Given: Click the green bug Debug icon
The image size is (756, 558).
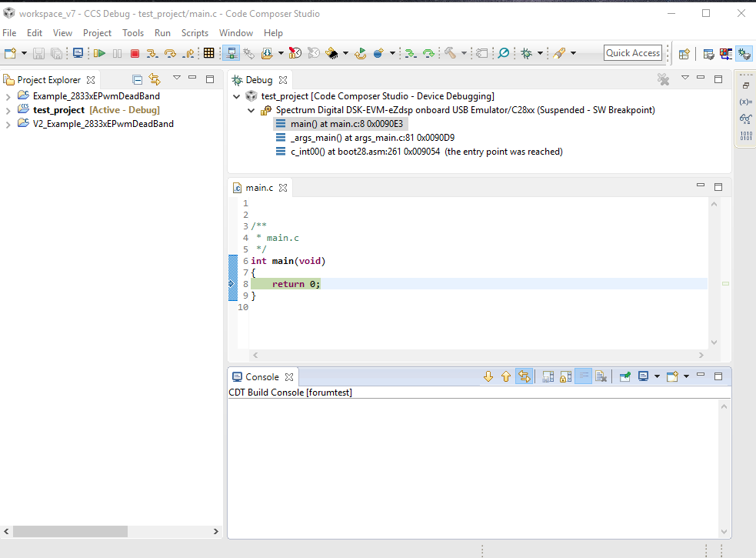Looking at the screenshot, I should 527,53.
